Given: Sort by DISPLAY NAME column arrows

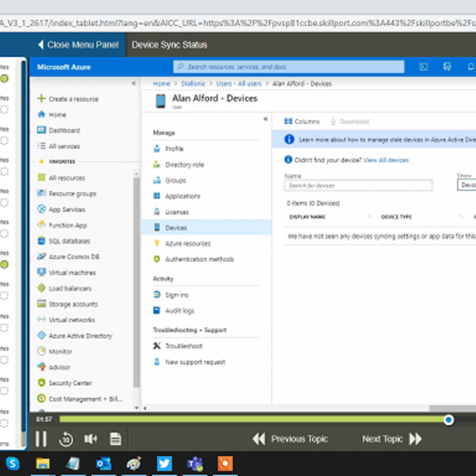Looking at the screenshot, I should pyautogui.click(x=369, y=217).
